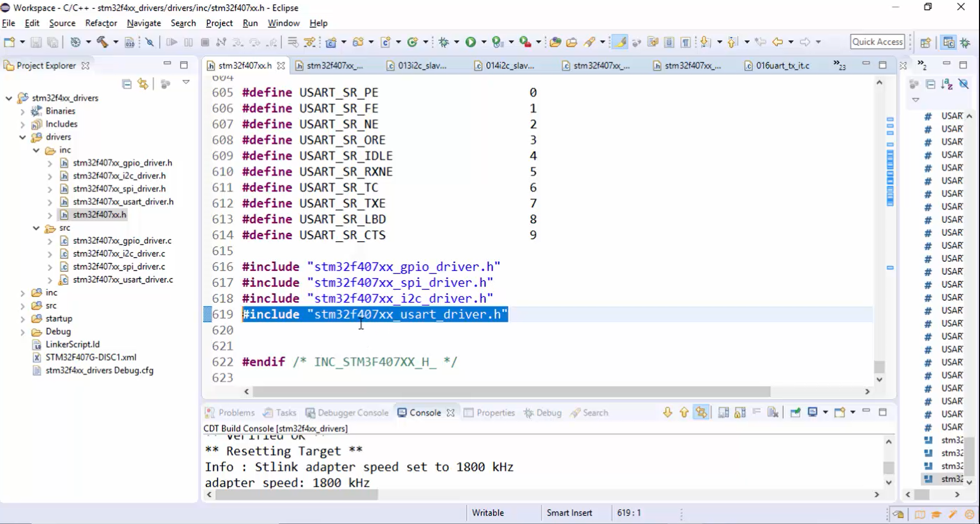Open the Refactor menu
Screen dimensions: 980x524
[x=101, y=23]
